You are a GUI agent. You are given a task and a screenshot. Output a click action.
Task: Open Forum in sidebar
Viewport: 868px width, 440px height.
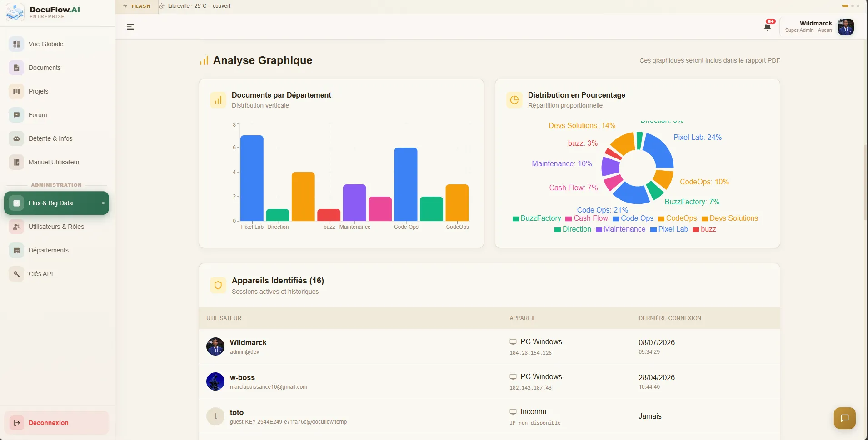click(x=56, y=115)
